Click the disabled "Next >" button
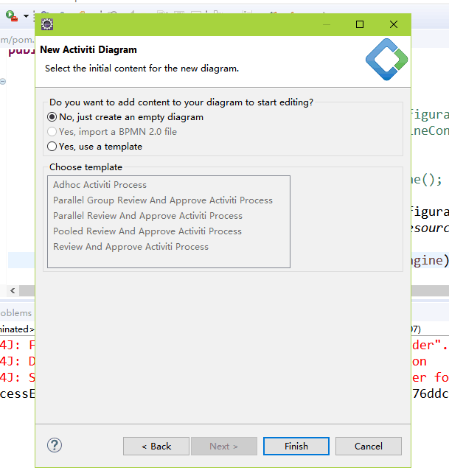The height and width of the screenshot is (476, 449). pos(224,447)
